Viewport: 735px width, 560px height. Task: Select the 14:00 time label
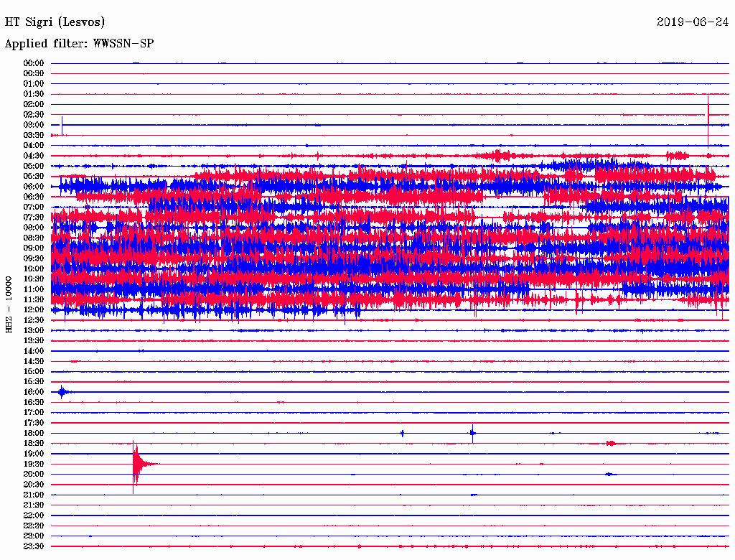34,351
